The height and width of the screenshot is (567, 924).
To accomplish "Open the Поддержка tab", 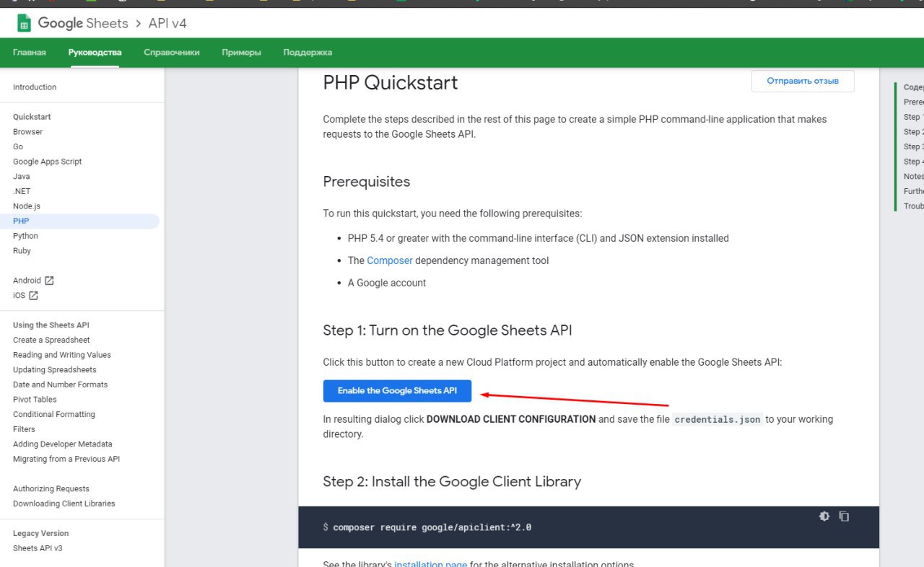I will pyautogui.click(x=308, y=53).
